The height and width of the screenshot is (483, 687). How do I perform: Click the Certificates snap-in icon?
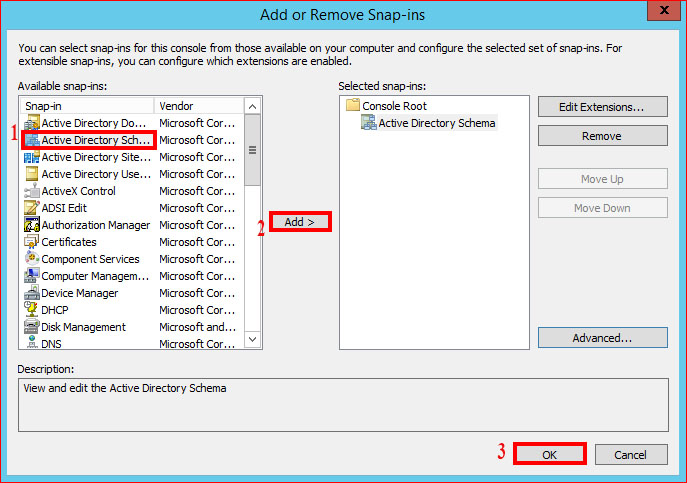coord(32,242)
